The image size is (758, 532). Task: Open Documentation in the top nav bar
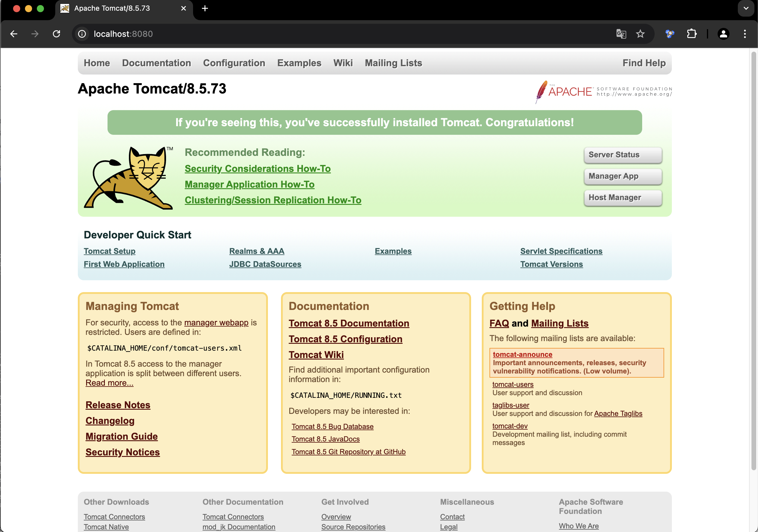157,63
